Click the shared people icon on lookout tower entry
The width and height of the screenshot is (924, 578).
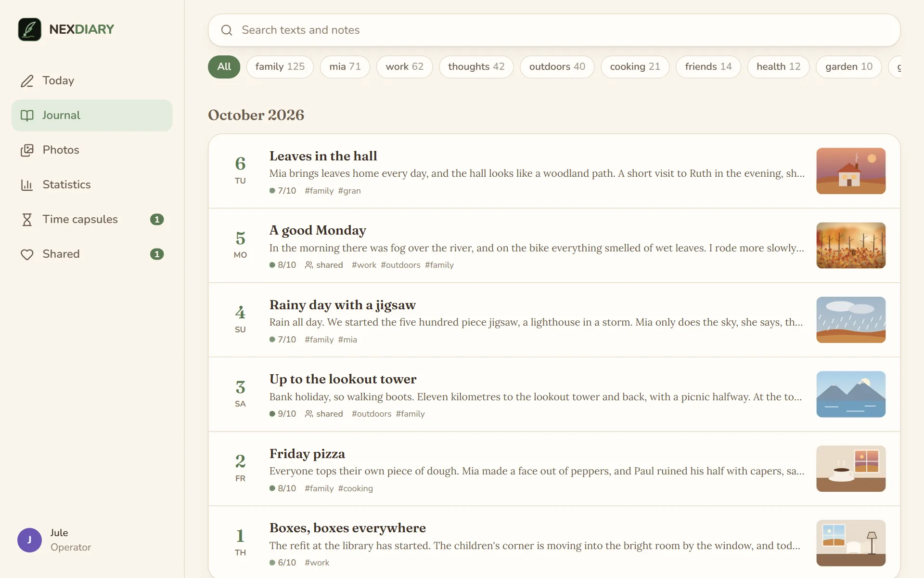pos(309,414)
